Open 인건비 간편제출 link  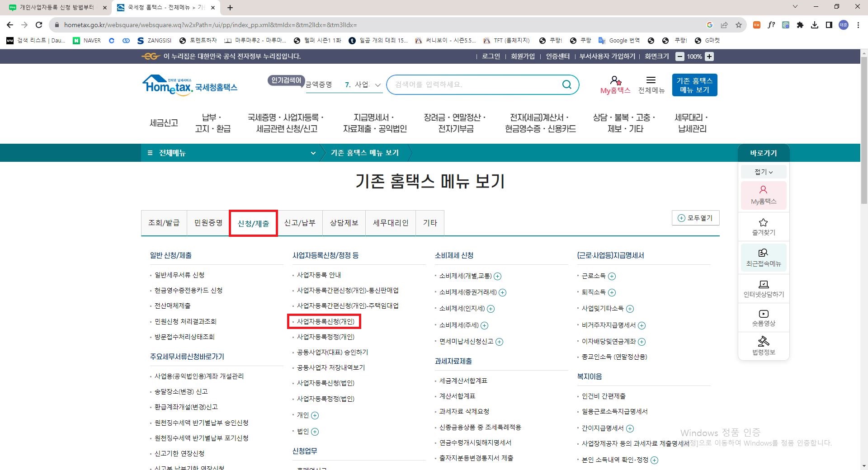point(604,396)
